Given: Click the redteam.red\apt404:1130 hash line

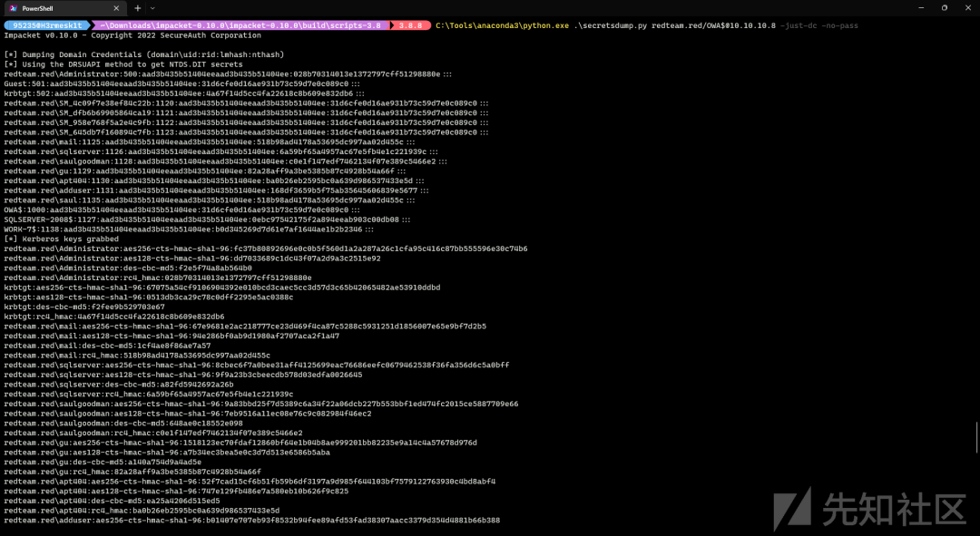Looking at the screenshot, I should tap(214, 180).
